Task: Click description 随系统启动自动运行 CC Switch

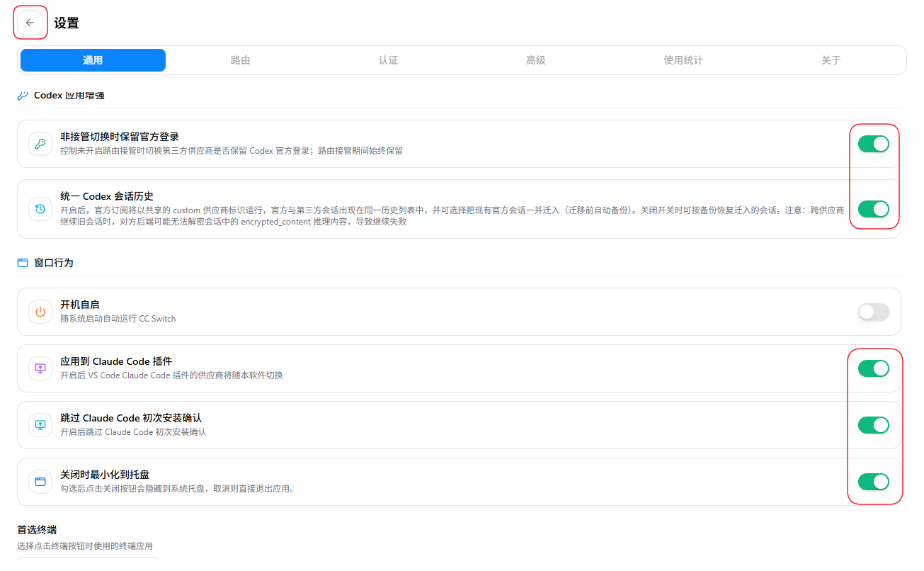Action: pos(118,319)
